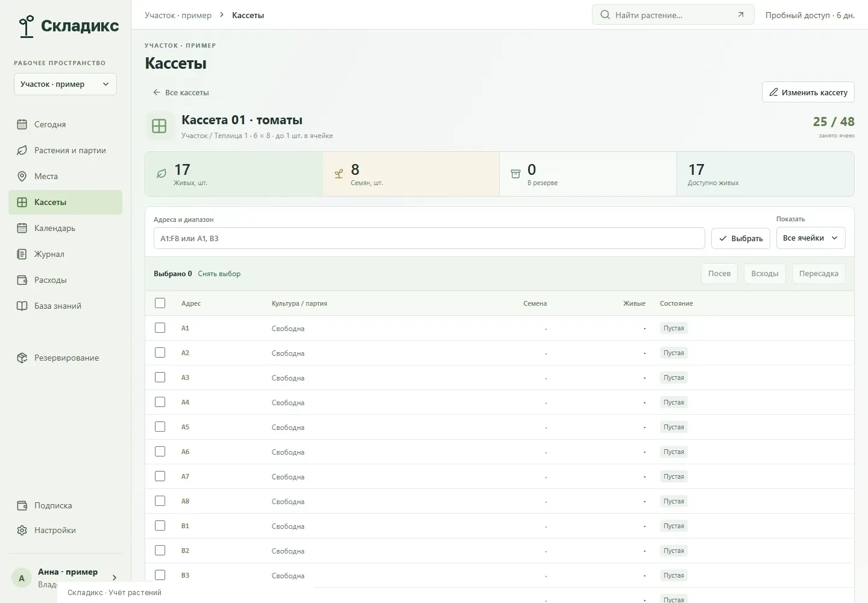Mark the checkbox for cell B2
The height and width of the screenshot is (603, 868).
click(x=160, y=551)
